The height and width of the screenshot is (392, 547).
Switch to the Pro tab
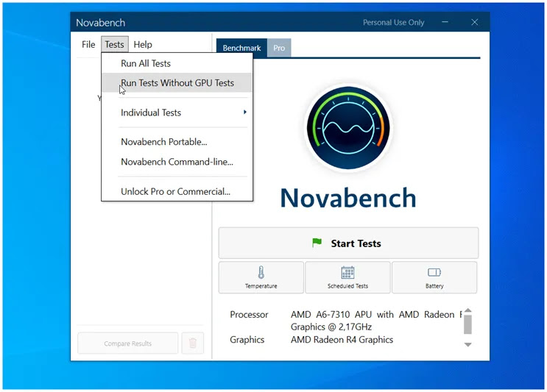(x=279, y=48)
